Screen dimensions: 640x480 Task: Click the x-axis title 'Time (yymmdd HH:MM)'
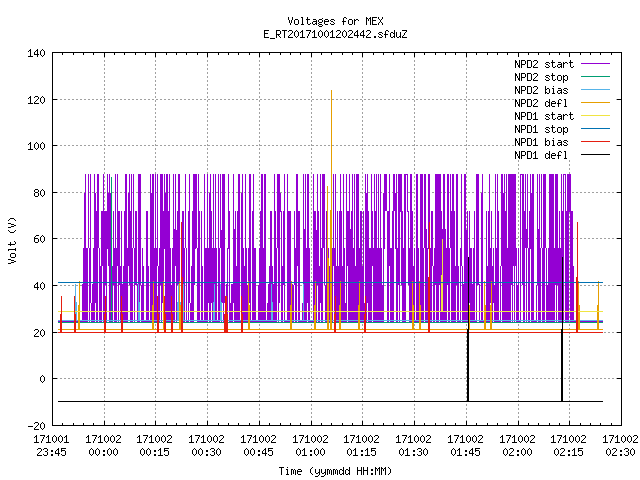coord(335,471)
